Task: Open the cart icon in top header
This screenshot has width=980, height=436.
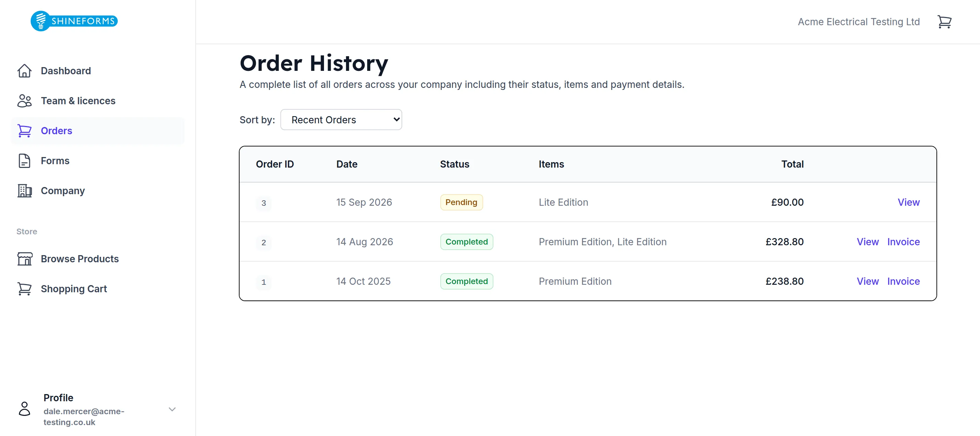Action: coord(944,22)
